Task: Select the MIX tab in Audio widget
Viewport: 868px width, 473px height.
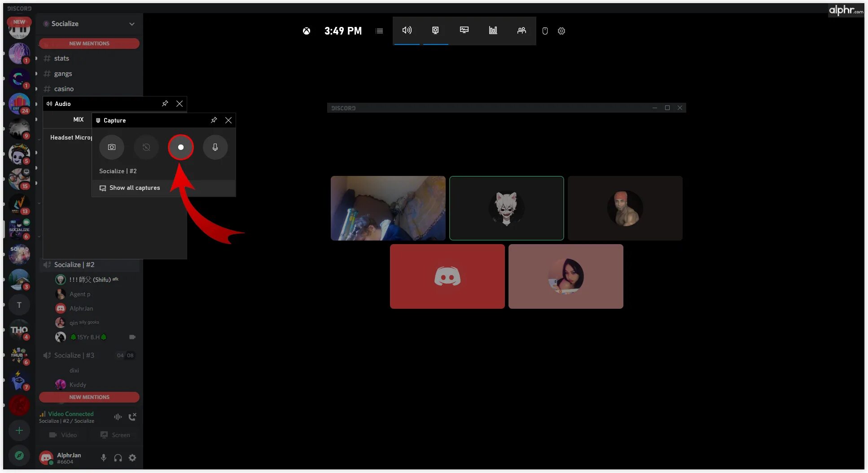Action: coord(79,119)
